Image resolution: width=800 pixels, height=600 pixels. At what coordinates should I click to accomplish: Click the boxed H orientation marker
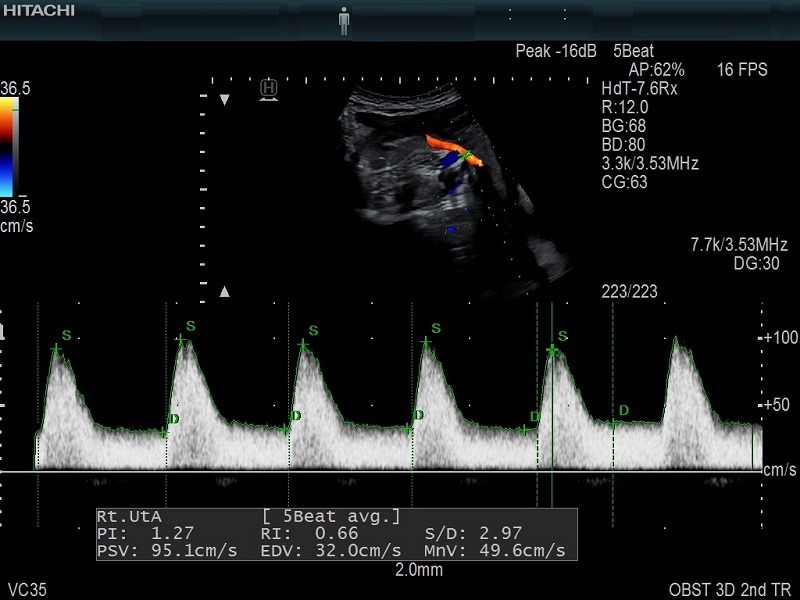click(x=268, y=89)
